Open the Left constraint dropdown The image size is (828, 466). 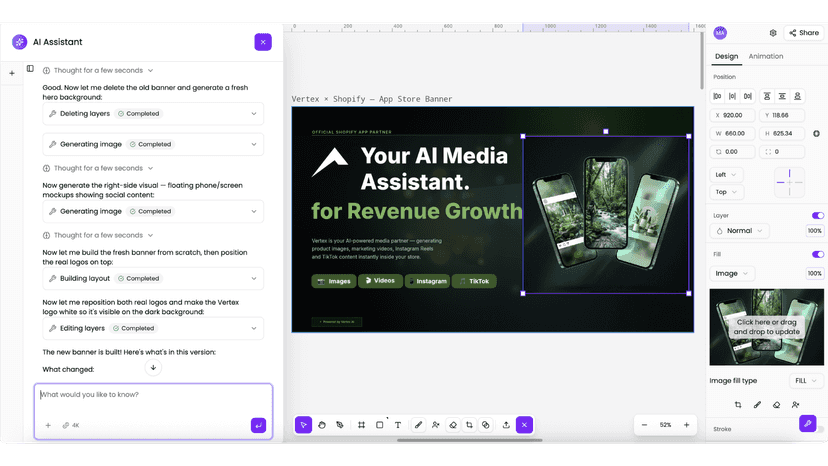click(727, 175)
